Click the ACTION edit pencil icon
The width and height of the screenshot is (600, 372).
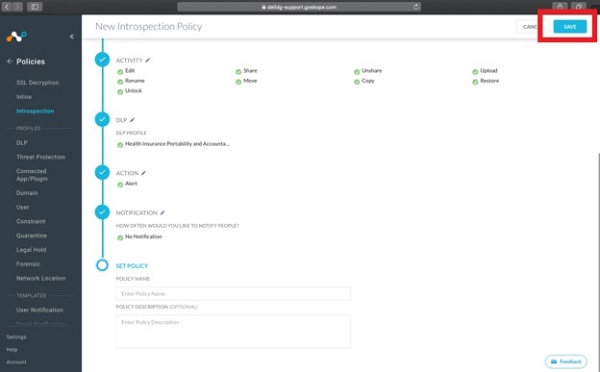tap(143, 173)
